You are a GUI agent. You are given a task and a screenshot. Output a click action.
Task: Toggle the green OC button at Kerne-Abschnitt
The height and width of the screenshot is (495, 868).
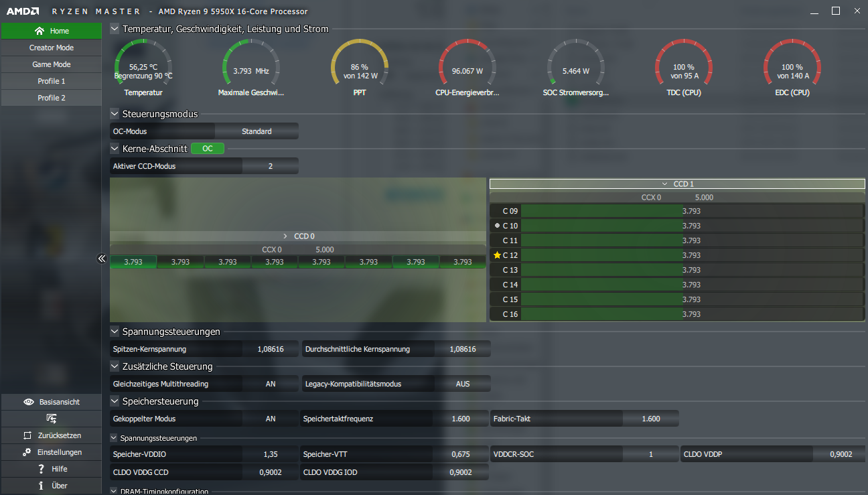tap(208, 149)
